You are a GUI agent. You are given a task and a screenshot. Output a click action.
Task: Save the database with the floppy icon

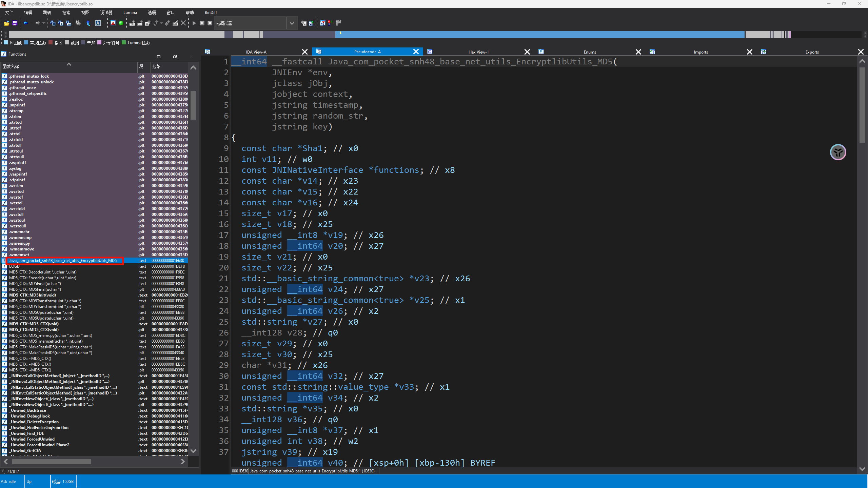click(x=15, y=23)
